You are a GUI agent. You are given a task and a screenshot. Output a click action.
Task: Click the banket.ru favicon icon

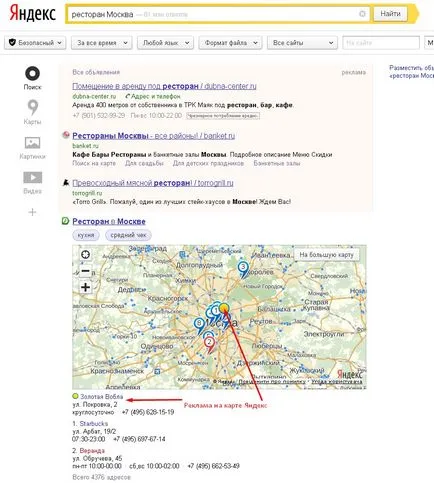pyautogui.click(x=66, y=135)
